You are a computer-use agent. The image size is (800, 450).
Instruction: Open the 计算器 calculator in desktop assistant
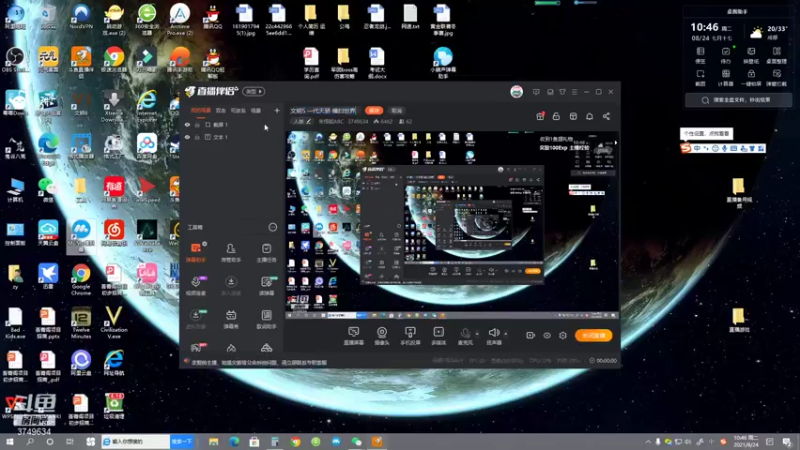tap(726, 77)
